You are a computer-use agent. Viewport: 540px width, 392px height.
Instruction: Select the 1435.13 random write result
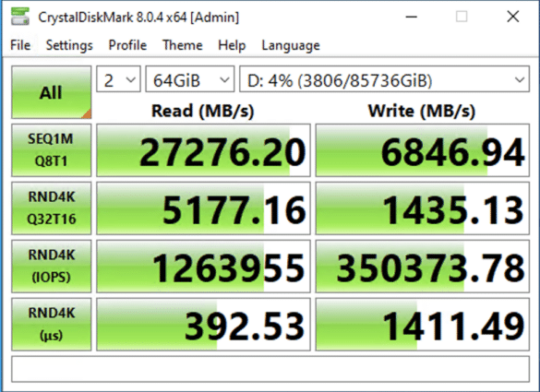click(x=422, y=208)
